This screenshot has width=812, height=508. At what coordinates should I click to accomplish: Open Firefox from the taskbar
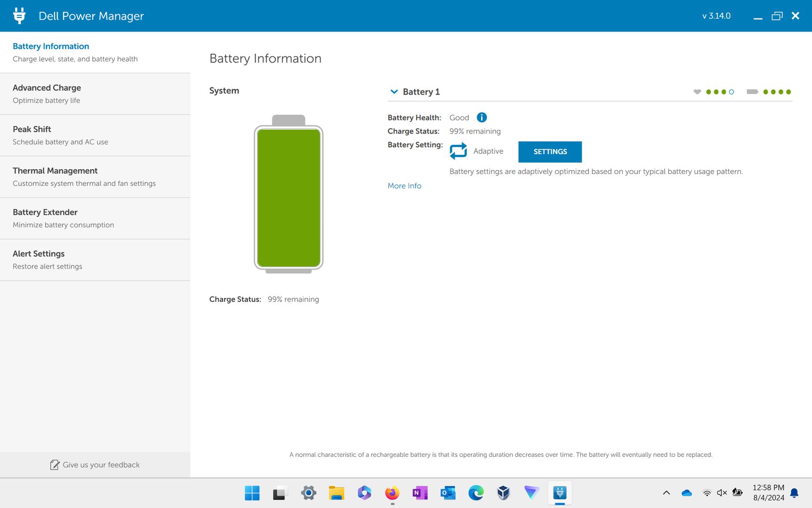pyautogui.click(x=391, y=493)
